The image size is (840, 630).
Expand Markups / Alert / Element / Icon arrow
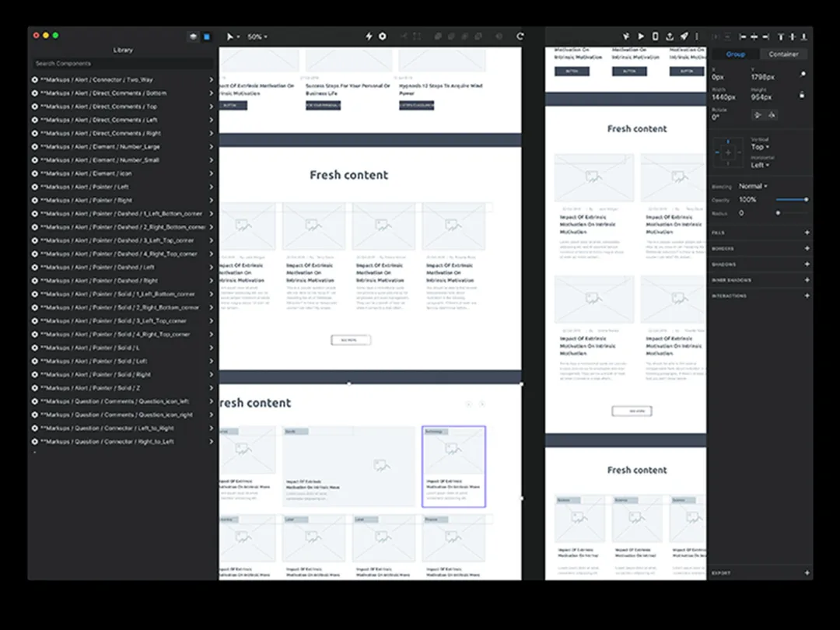[211, 173]
